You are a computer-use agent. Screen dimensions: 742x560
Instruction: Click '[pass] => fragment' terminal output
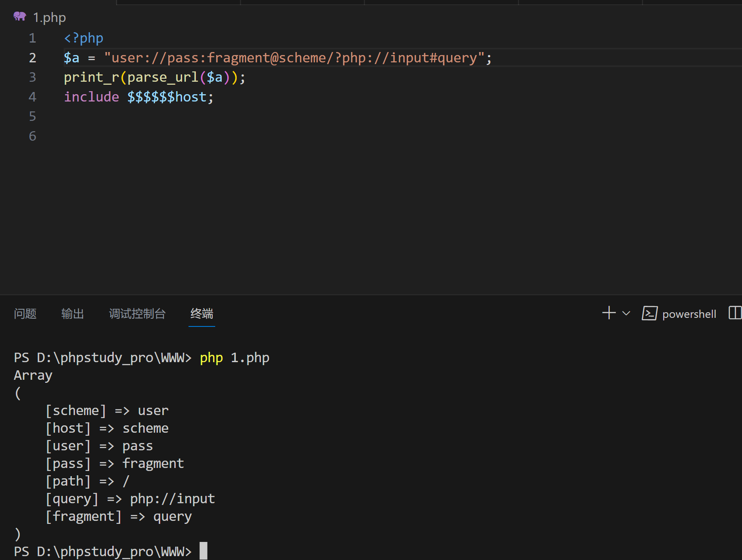coord(115,464)
